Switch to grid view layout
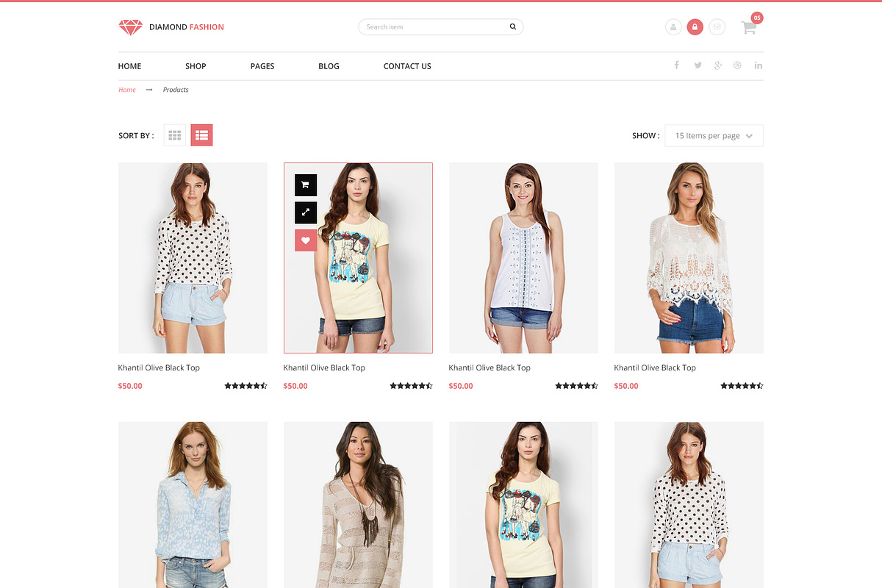This screenshot has height=588, width=882. point(175,135)
